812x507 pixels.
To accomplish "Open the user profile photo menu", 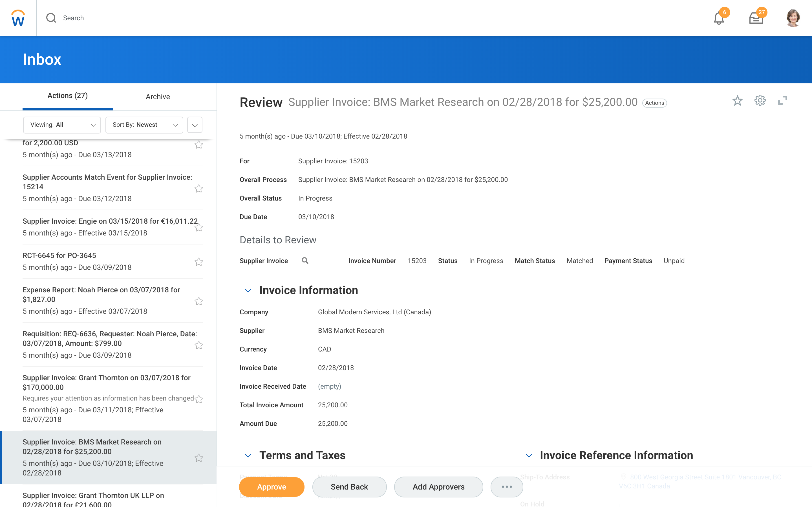I will pyautogui.click(x=793, y=18).
